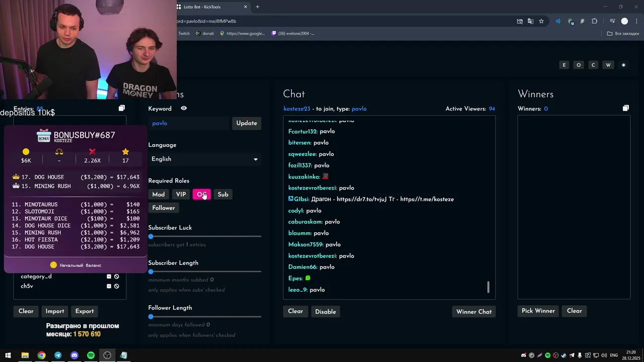644x362 pixels.
Task: Open the Все закладки bookmarks folder
Action: point(623,34)
